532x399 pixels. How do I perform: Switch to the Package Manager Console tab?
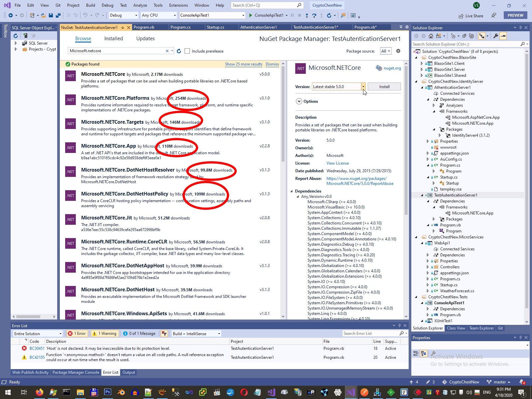pos(76,372)
